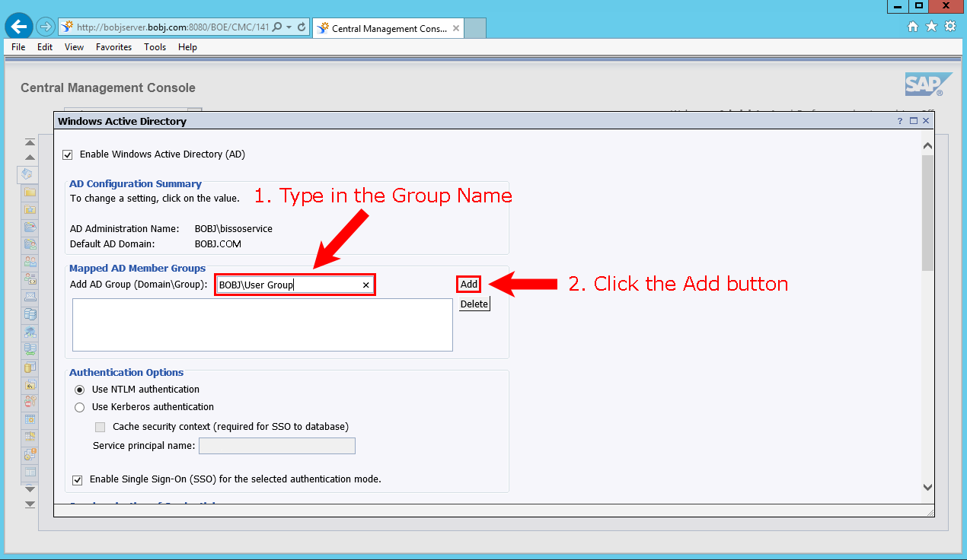Screen dimensions: 967x560
Task: Click the BOBJ\bissoservice administration name value
Action: click(234, 229)
